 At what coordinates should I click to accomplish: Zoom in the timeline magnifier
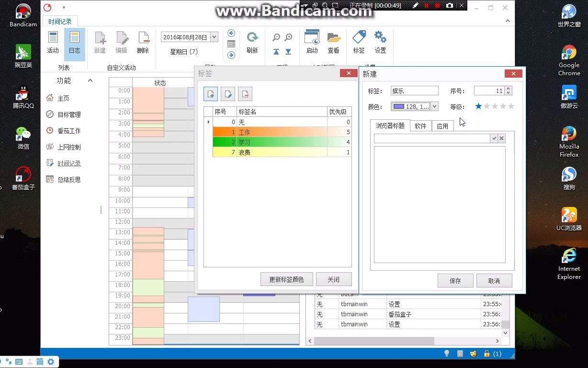point(288,37)
